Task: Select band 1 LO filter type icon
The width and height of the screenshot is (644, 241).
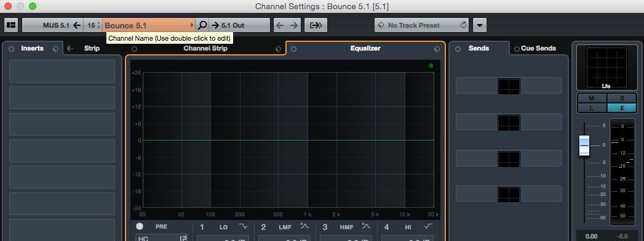Action: point(243,227)
